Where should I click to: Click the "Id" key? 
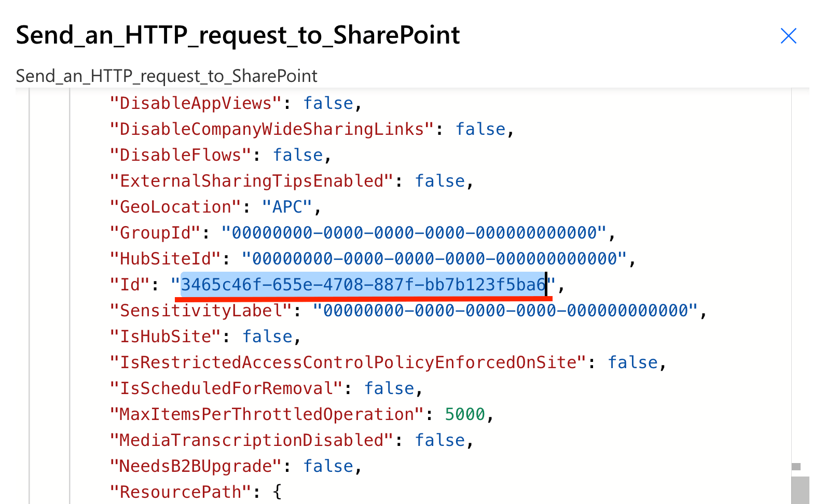(x=130, y=285)
